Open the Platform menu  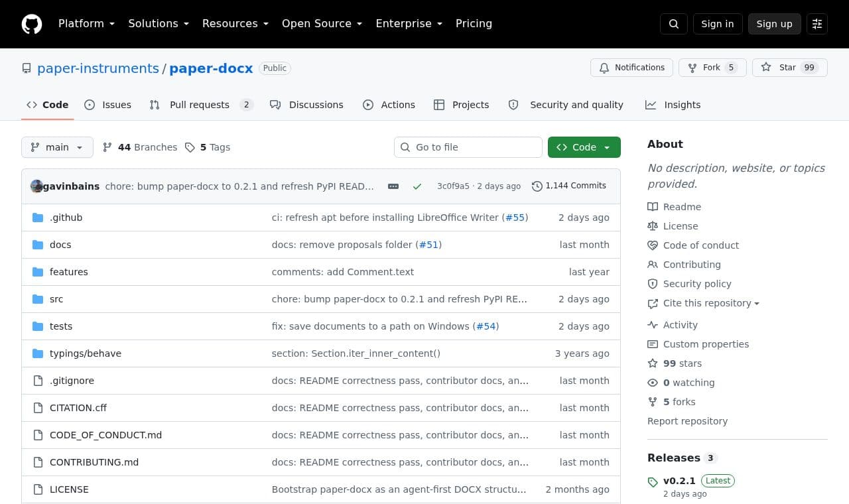point(86,24)
